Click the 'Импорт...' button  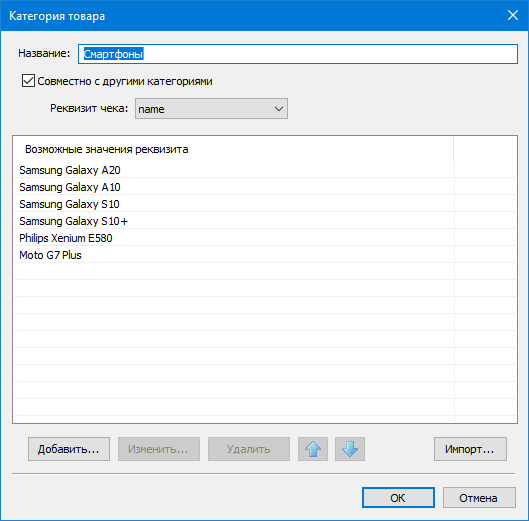(x=470, y=449)
